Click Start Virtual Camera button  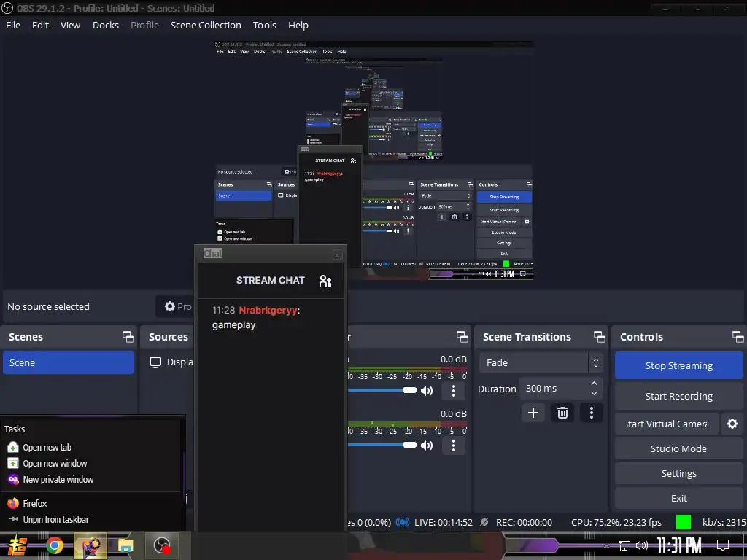tap(667, 424)
